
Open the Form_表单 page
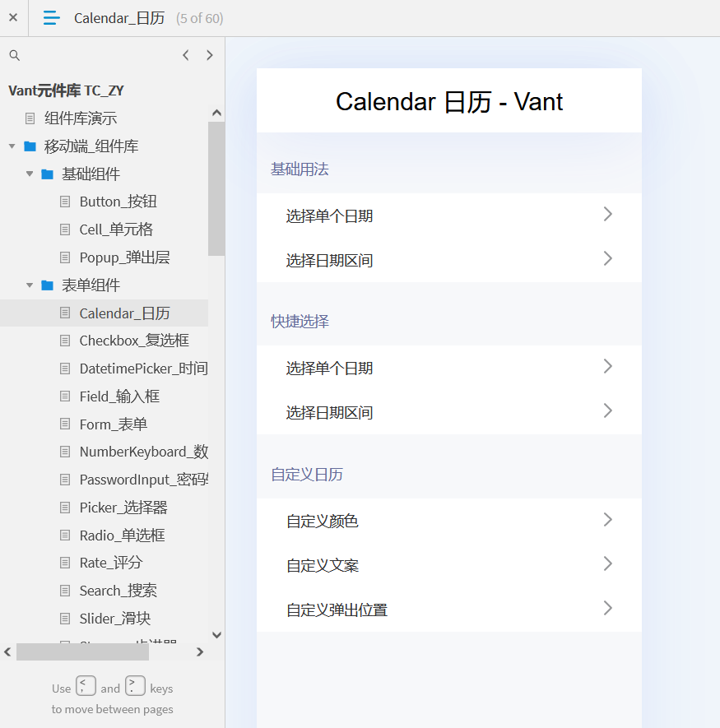pos(114,424)
